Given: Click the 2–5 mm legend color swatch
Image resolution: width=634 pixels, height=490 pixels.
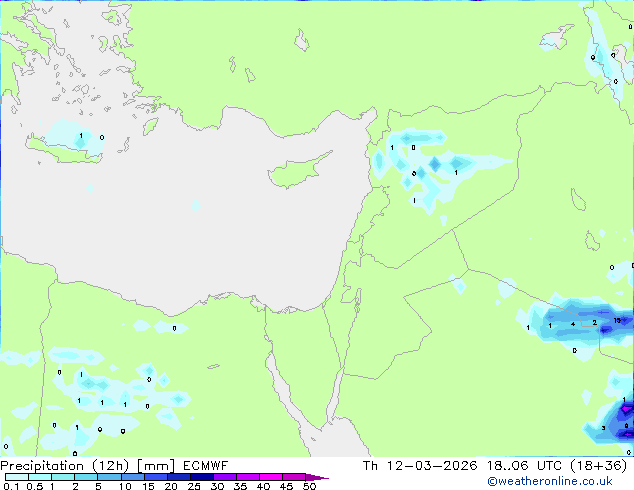Looking at the screenshot, I should point(86,477).
